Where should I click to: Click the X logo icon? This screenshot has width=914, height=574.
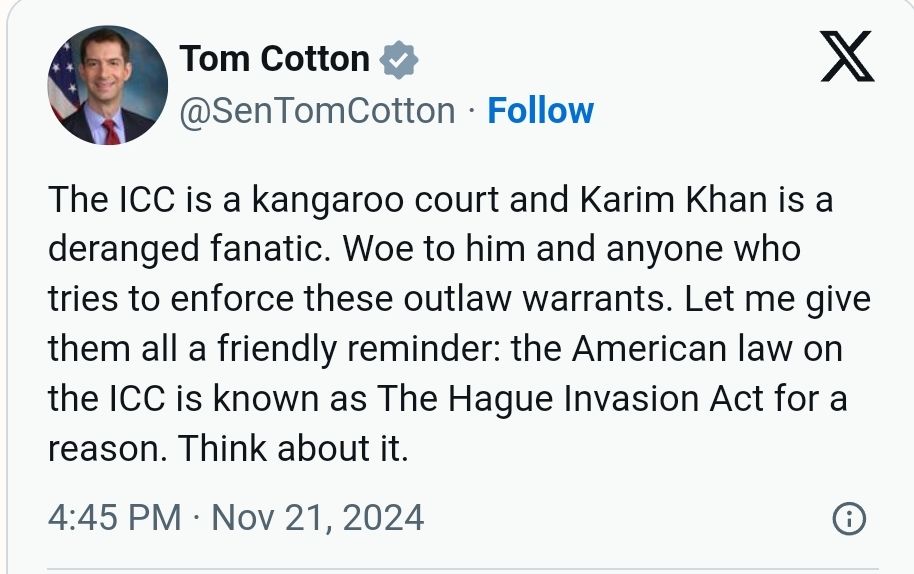tap(846, 58)
